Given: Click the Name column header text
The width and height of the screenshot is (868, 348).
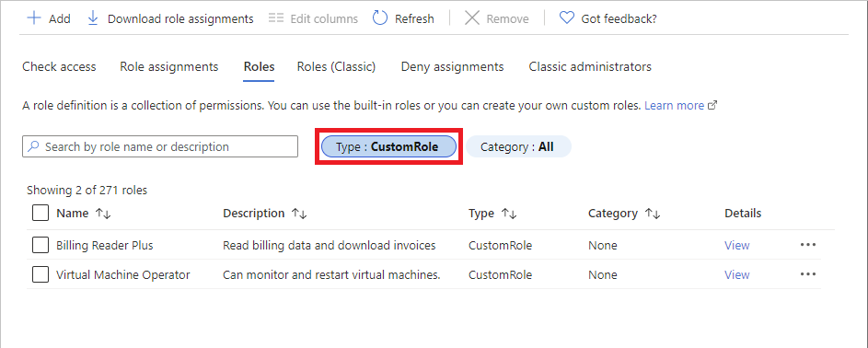Looking at the screenshot, I should tap(73, 213).
